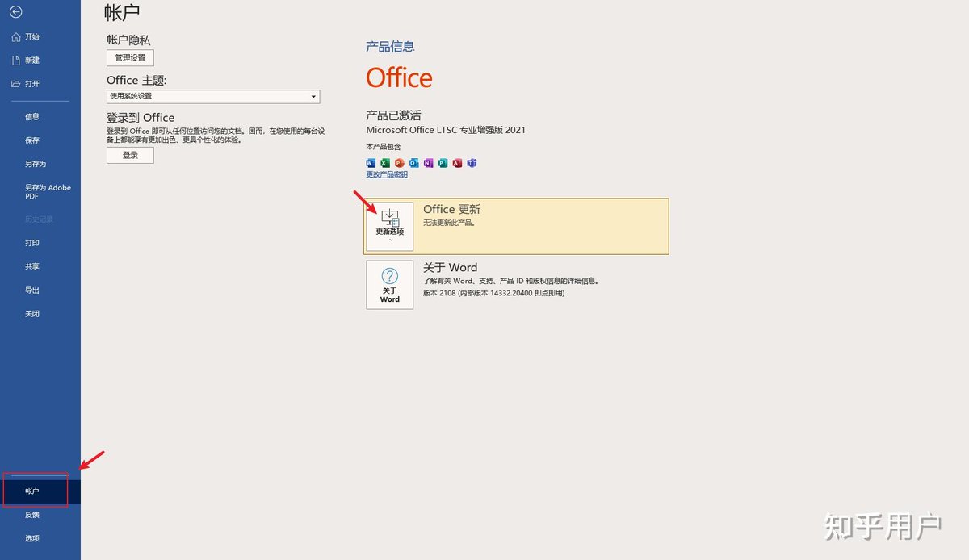Viewport: 969px width, 560px height.
Task: Open 选项 in the sidebar
Action: [x=32, y=538]
